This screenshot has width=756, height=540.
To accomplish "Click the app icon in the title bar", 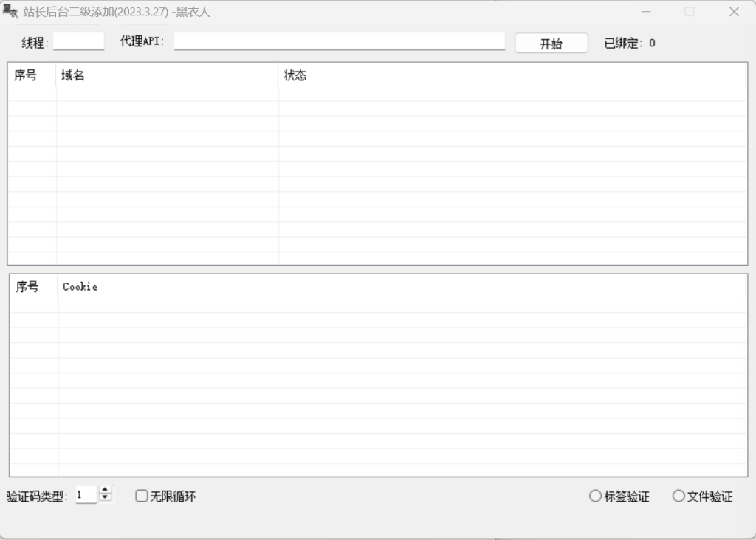I will tap(10, 10).
